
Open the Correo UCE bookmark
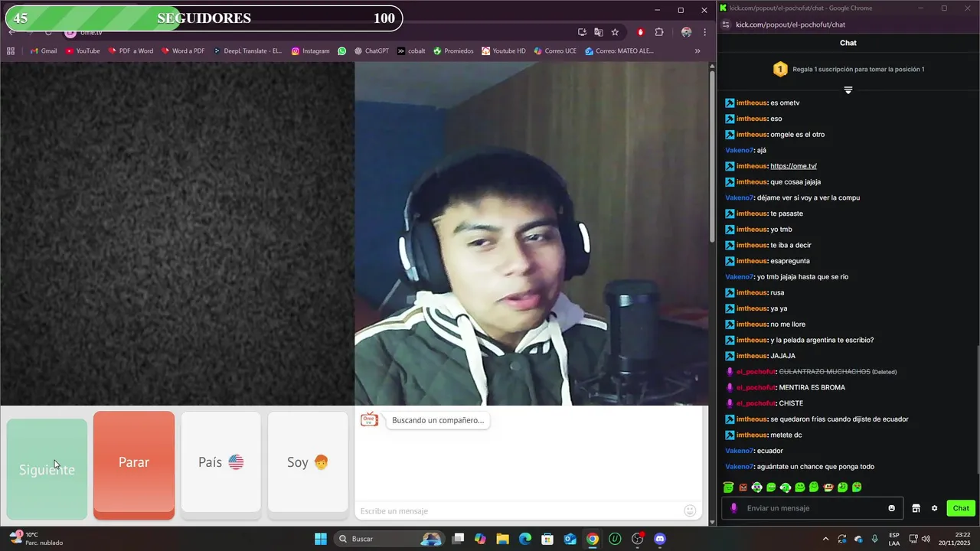(x=554, y=51)
